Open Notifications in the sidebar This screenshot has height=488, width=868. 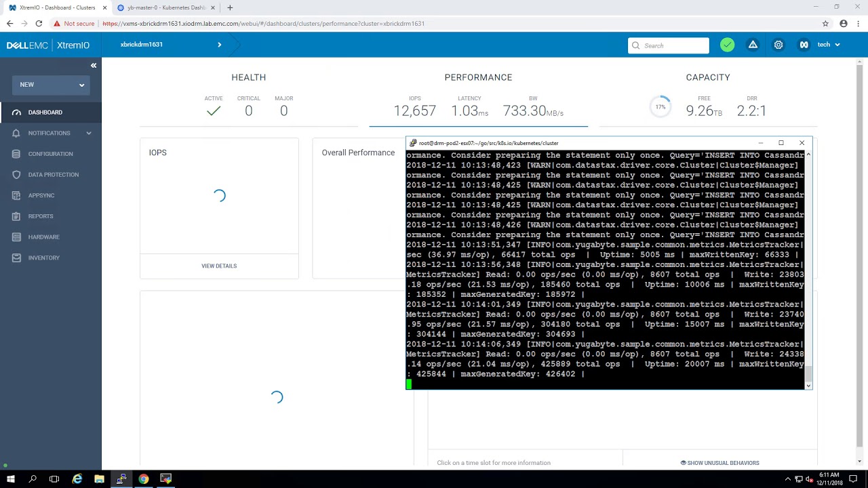click(x=51, y=133)
